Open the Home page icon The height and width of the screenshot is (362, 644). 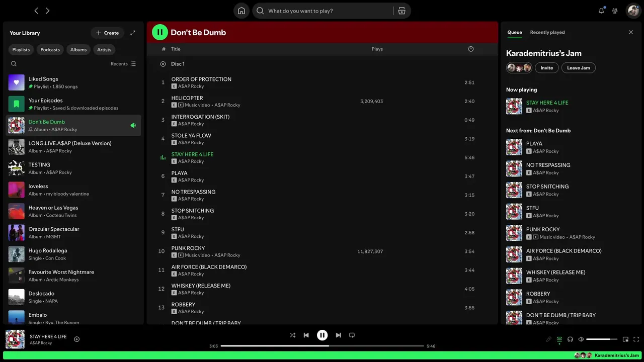(242, 11)
